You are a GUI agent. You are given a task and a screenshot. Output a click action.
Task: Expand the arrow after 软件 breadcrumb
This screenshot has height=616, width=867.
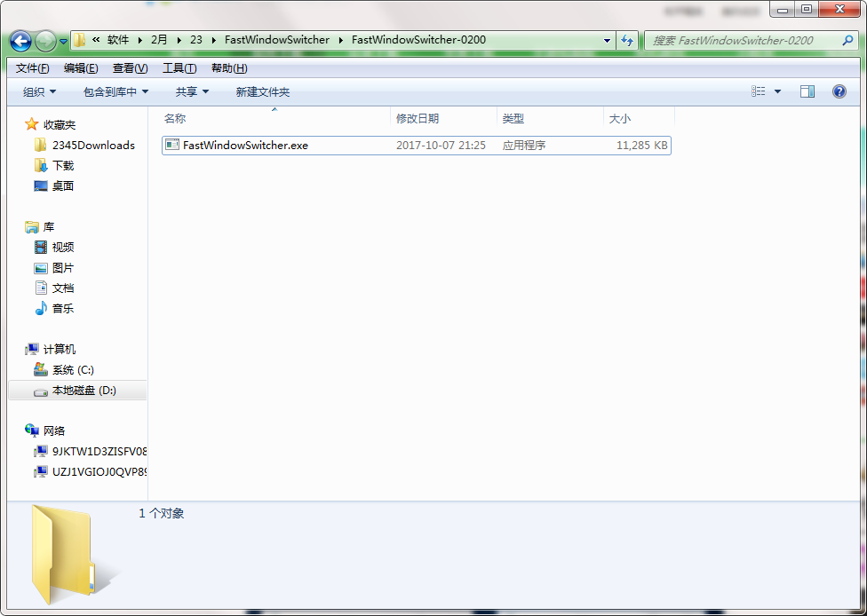point(139,40)
